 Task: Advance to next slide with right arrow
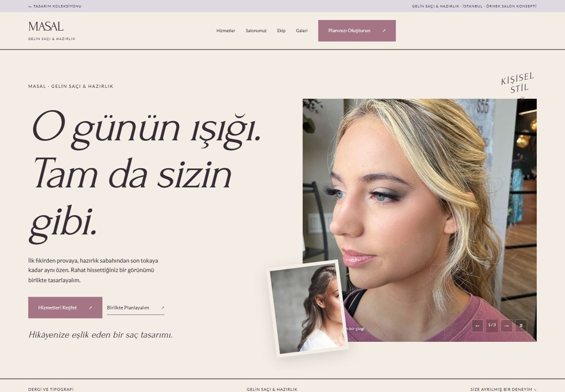coord(506,326)
